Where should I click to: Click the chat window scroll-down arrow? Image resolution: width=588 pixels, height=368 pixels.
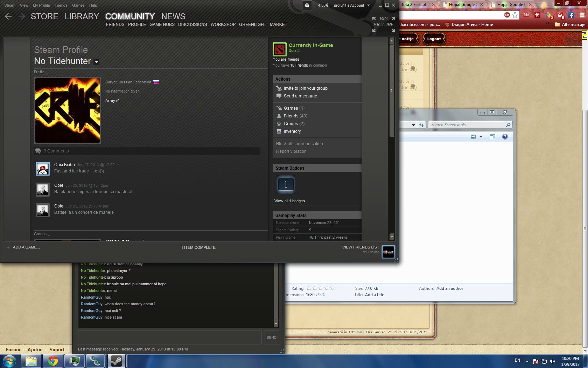coord(276,323)
